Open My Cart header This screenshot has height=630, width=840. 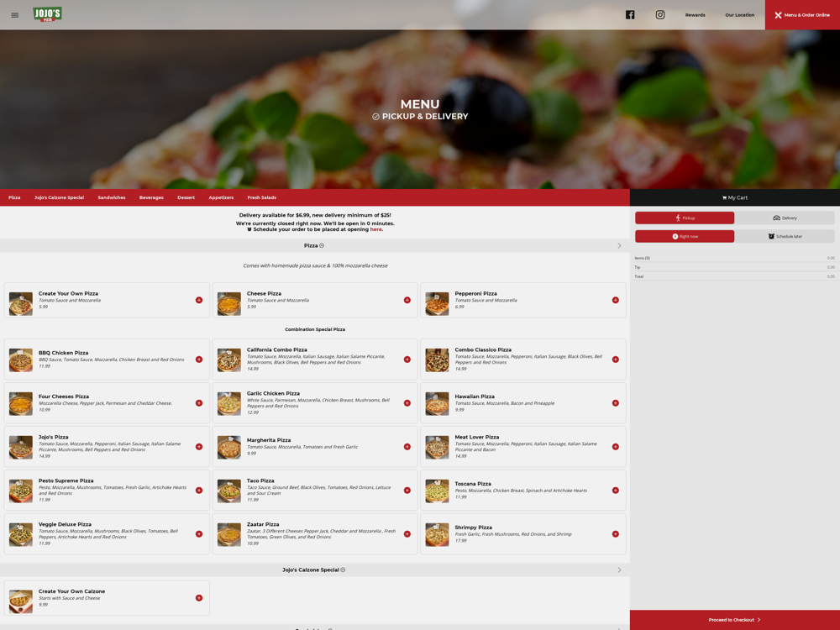[735, 197]
